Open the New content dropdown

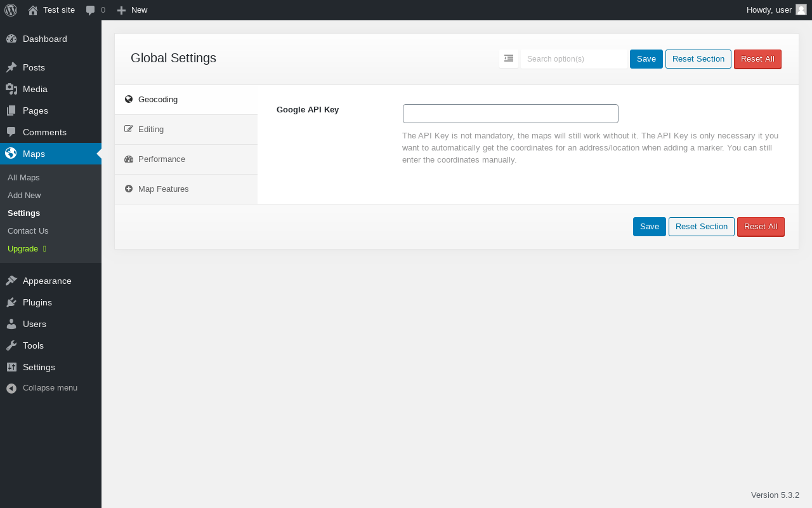(132, 10)
